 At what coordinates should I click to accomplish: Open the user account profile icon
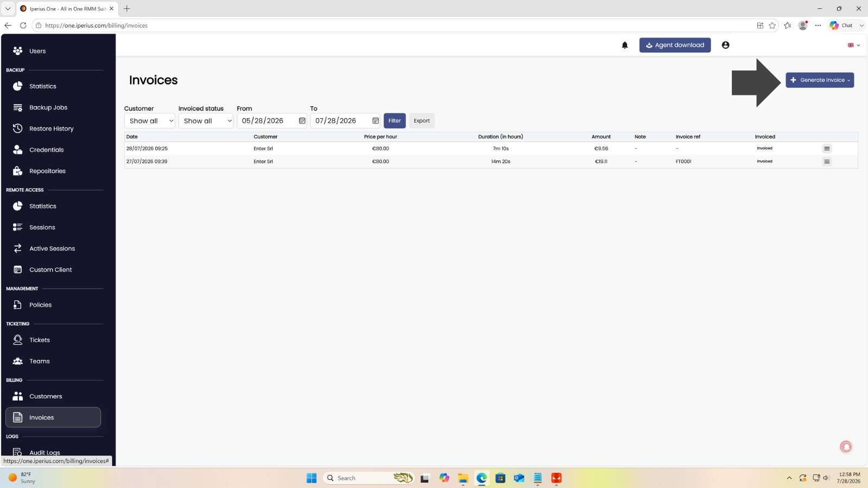[x=725, y=45]
